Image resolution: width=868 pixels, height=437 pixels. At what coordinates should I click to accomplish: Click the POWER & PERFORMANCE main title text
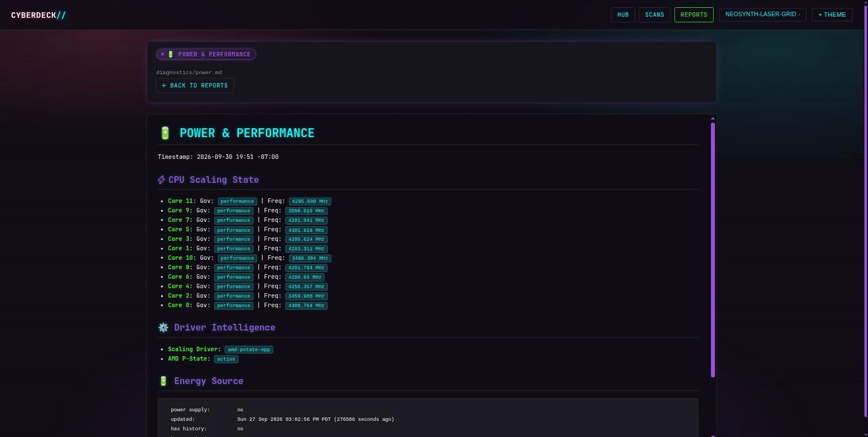click(247, 133)
